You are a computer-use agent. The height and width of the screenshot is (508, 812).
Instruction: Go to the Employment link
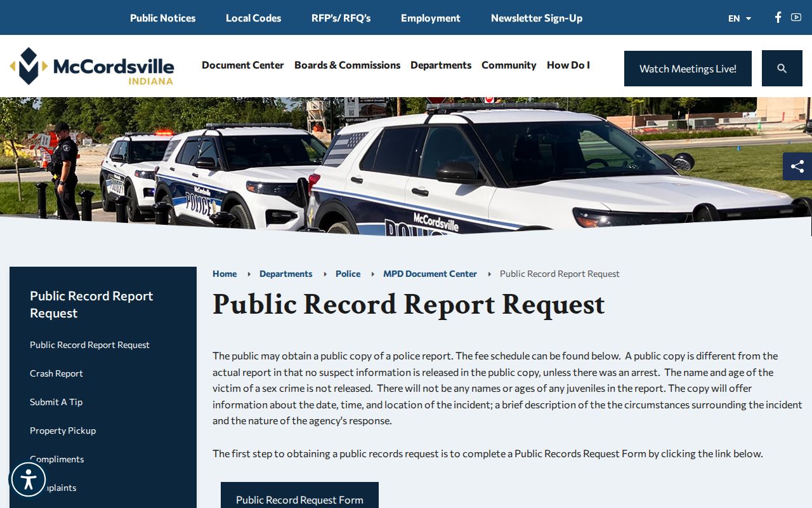[431, 18]
